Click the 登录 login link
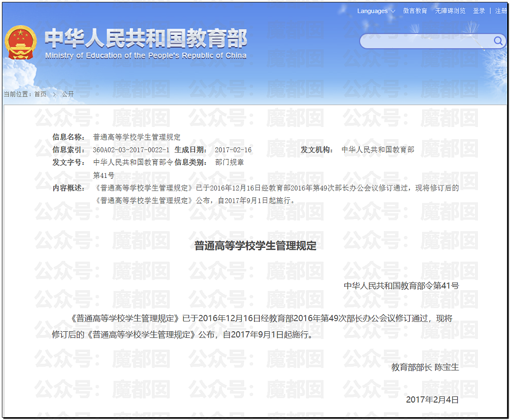Screen dimensions: 510x420 click(479, 11)
